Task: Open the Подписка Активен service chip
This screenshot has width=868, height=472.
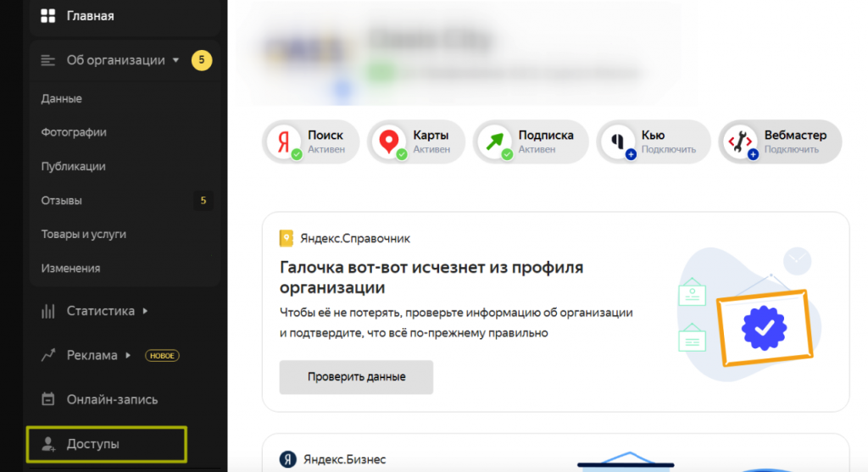Action: [x=531, y=142]
